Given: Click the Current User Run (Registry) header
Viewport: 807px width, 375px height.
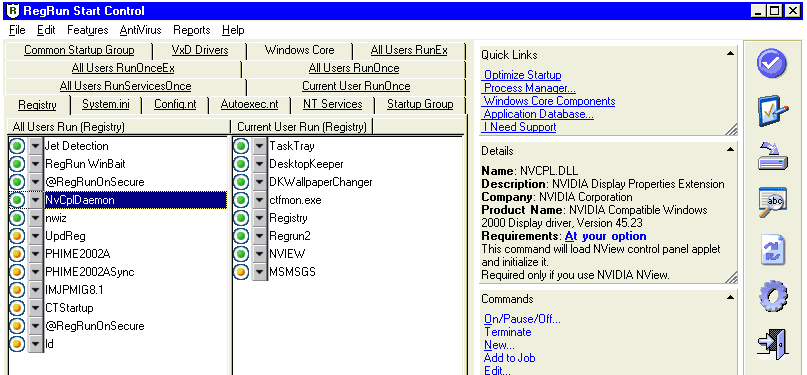Looking at the screenshot, I should [x=302, y=127].
